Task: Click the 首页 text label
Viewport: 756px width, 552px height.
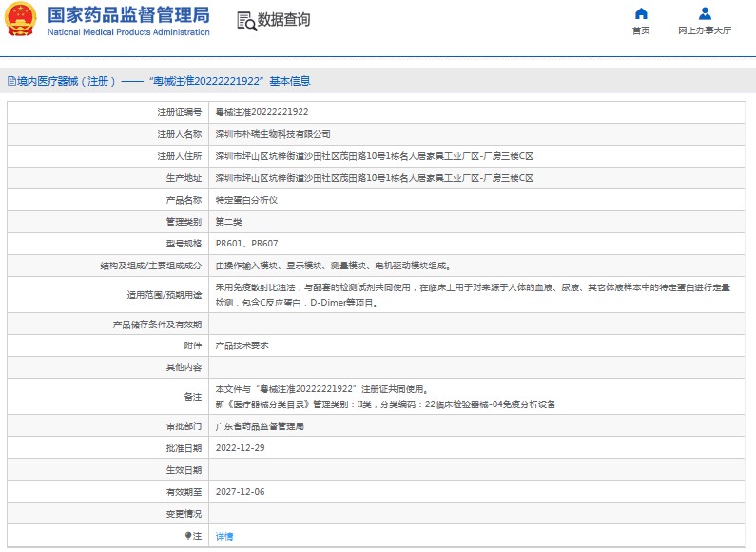Action: pyautogui.click(x=641, y=30)
